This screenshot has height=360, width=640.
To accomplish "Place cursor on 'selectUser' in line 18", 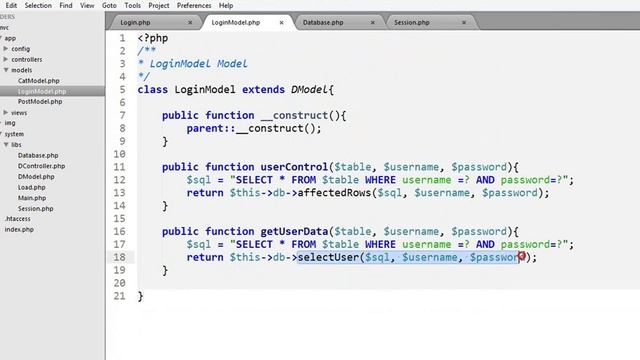I will click(328, 257).
